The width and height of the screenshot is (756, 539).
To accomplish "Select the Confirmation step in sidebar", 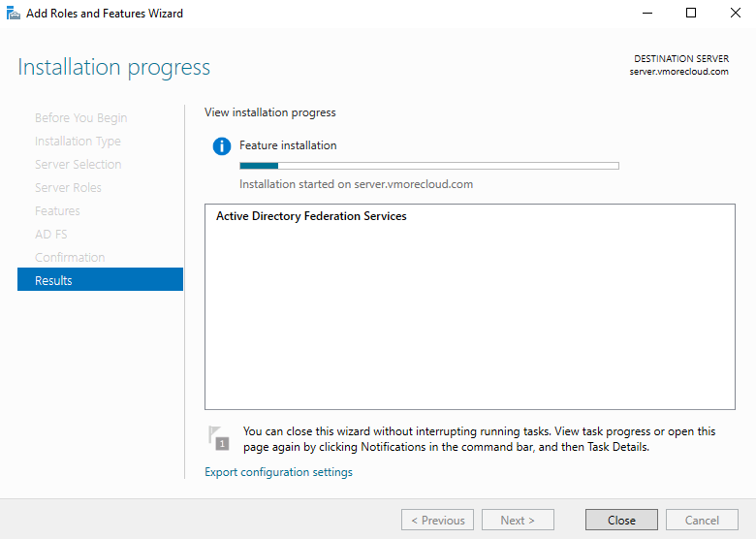I will 70,257.
